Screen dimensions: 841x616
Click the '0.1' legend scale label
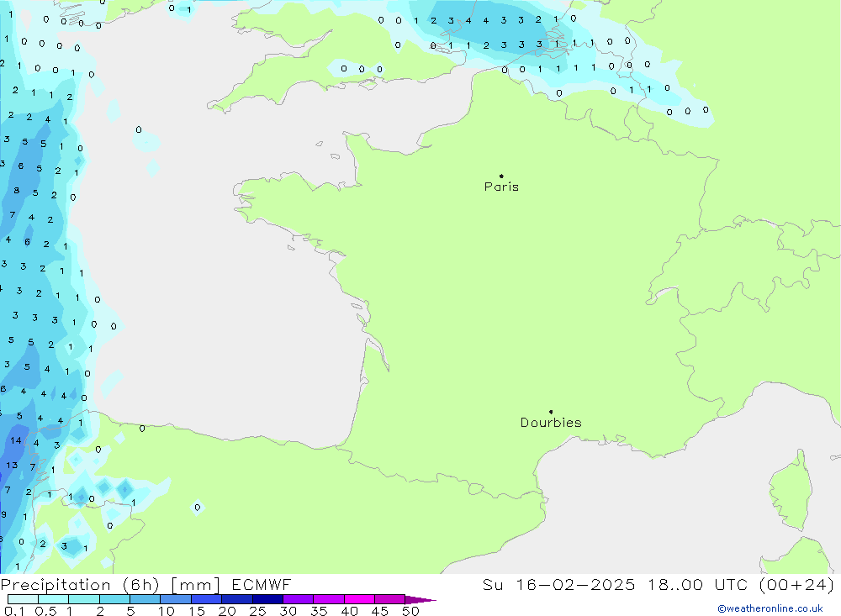[14, 611]
